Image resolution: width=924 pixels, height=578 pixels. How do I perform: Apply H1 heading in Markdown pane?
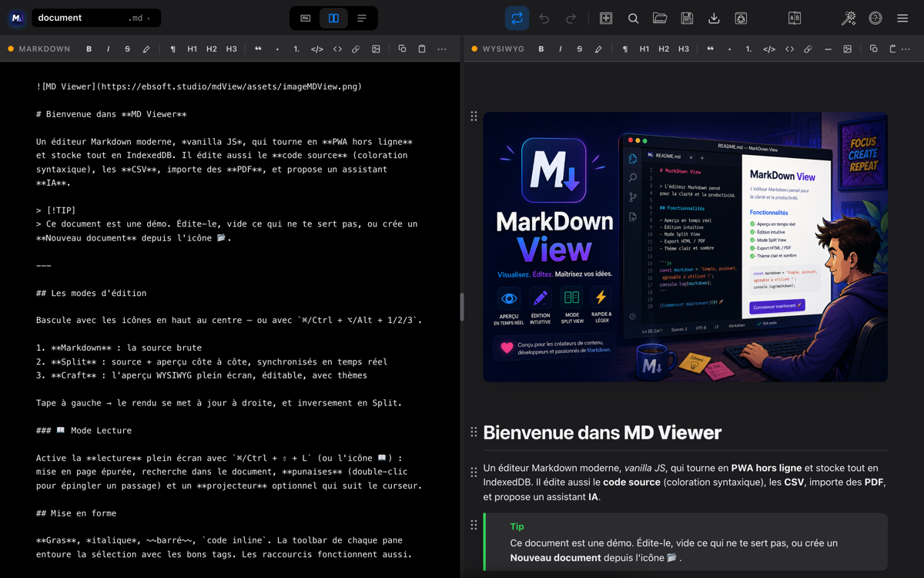tap(192, 49)
